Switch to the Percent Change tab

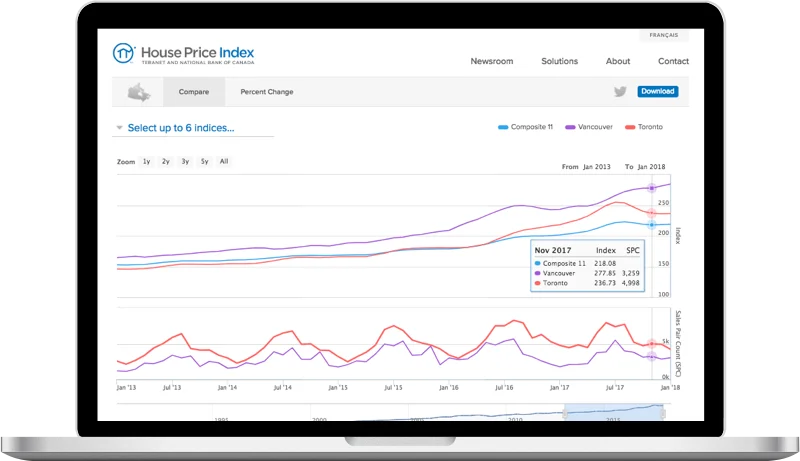click(x=266, y=92)
